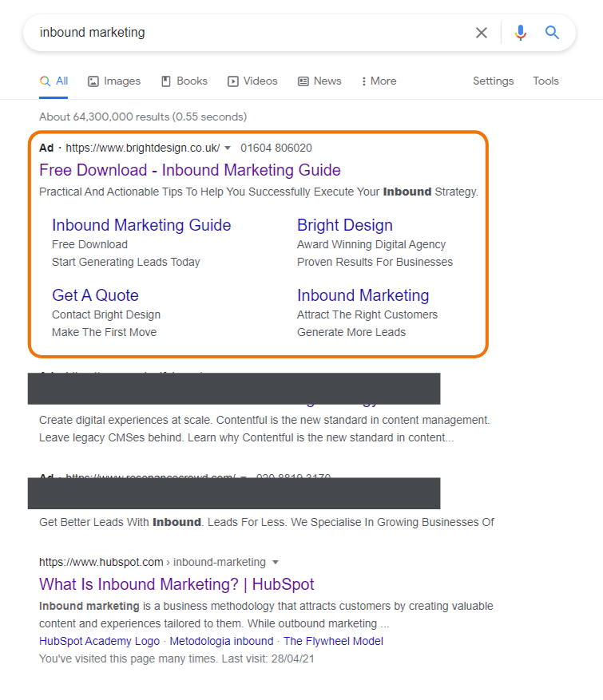The image size is (603, 700).
Task: Expand the arrow beside the hubspot.com URL
Action: click(276, 562)
